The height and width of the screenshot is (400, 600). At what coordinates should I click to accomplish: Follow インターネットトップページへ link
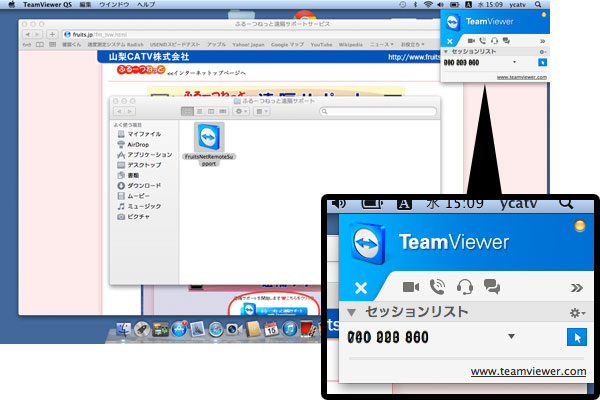[207, 73]
